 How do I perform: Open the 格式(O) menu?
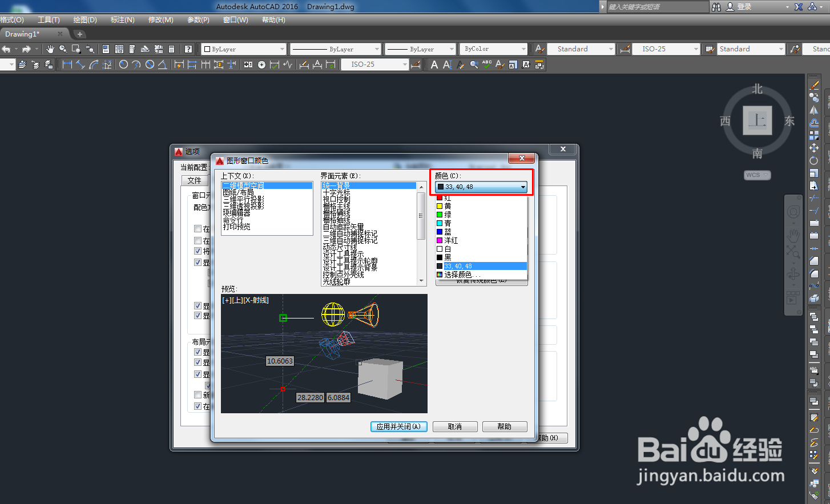point(12,20)
